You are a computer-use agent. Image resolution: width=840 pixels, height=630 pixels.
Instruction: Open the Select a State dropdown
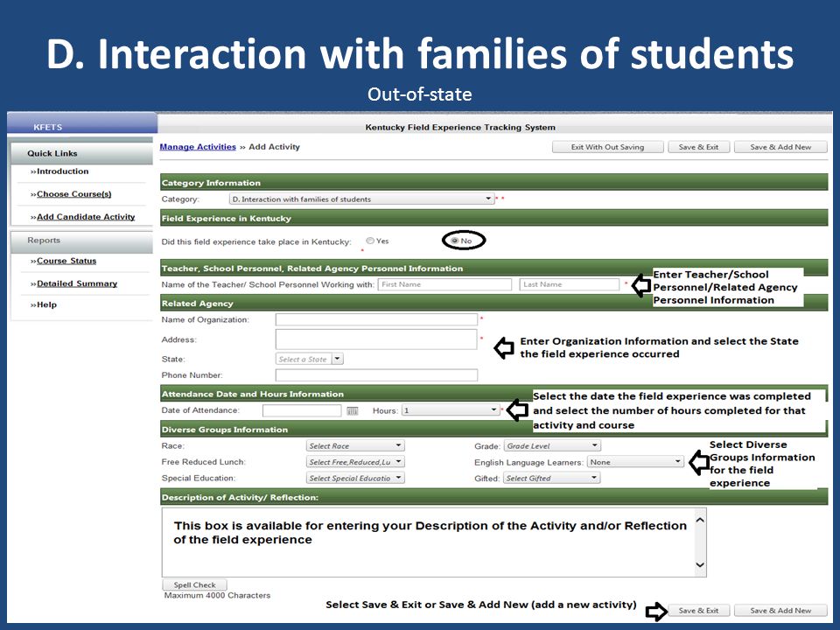tap(309, 359)
